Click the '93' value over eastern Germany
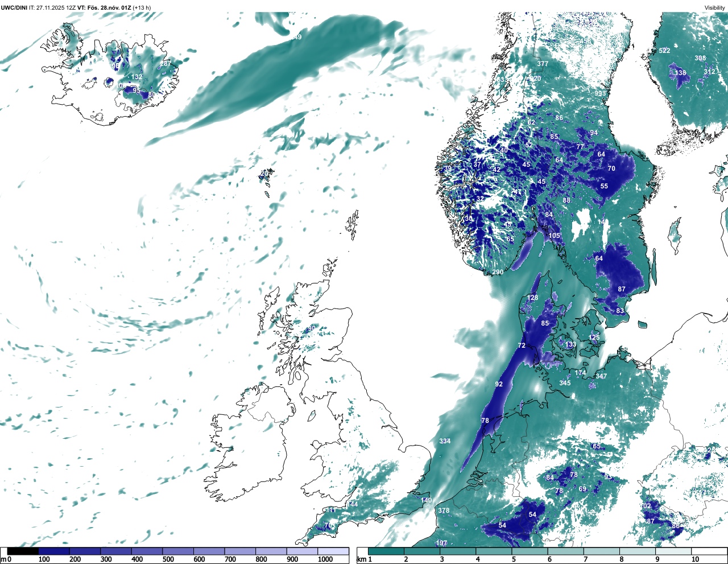Viewport: 728px width, 564px height. 608,476
